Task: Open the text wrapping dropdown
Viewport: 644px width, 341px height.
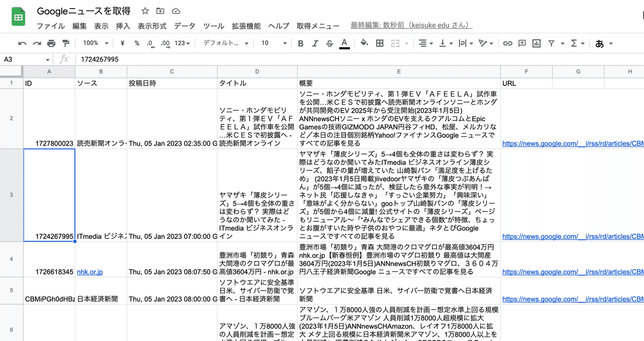Action: click(466, 43)
